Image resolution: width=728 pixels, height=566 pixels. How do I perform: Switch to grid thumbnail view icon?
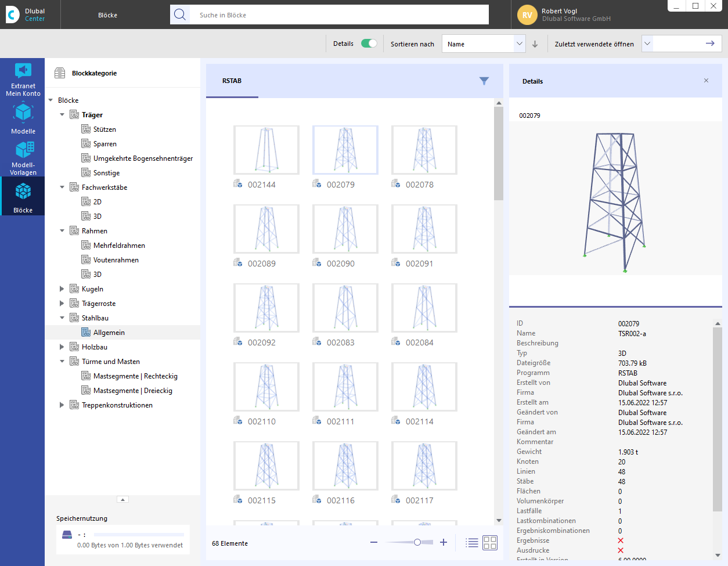pyautogui.click(x=490, y=543)
